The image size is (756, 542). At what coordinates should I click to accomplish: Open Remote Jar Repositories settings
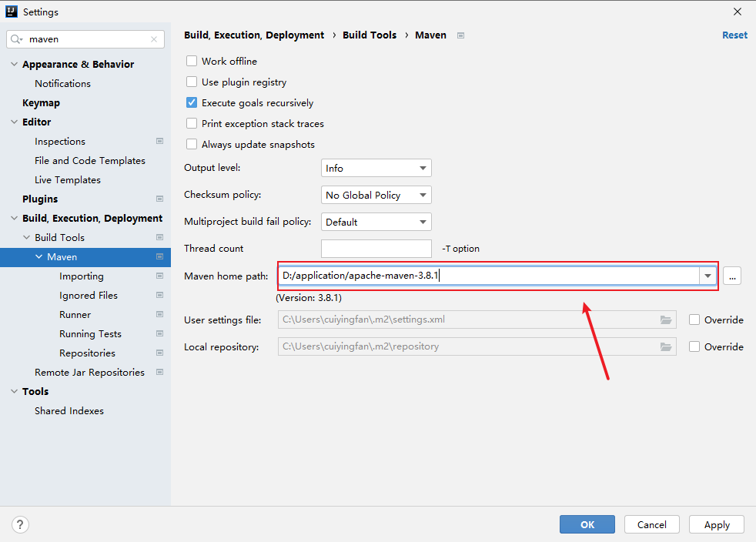(89, 373)
